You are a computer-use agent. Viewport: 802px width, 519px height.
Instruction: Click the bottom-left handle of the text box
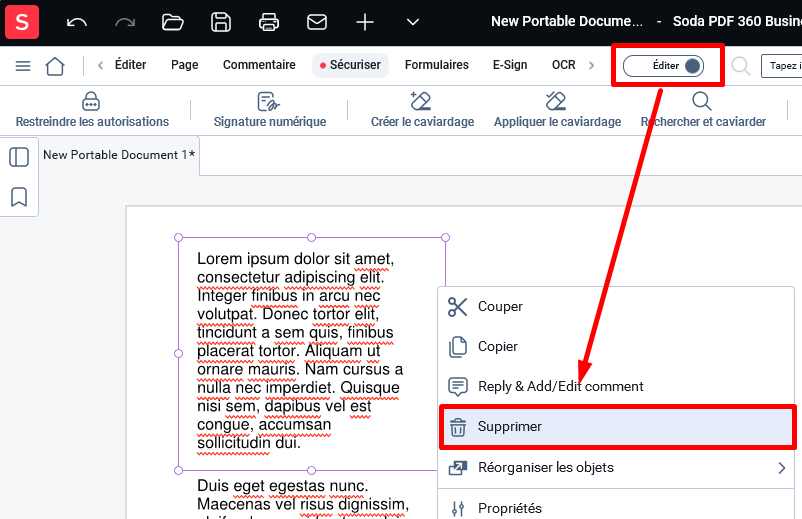tap(179, 470)
